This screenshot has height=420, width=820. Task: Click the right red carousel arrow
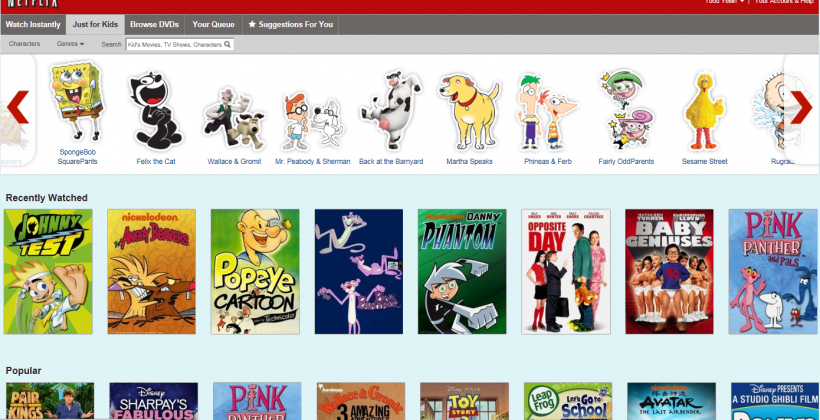pyautogui.click(x=801, y=107)
